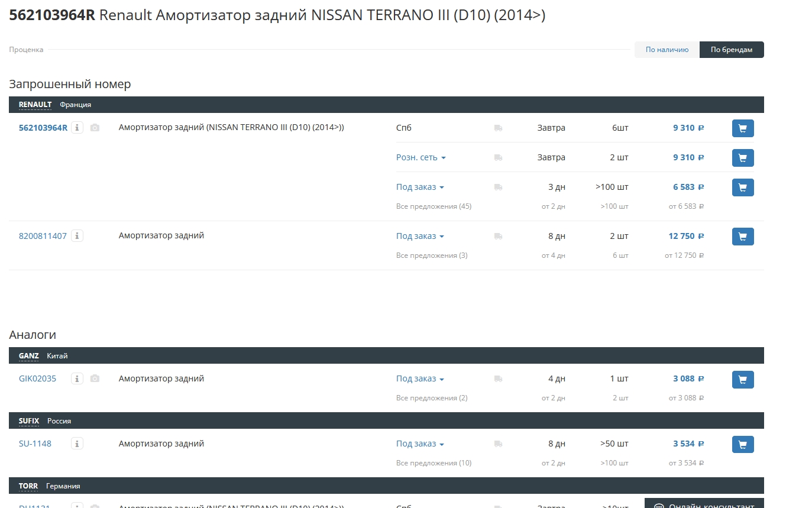The height and width of the screenshot is (508, 812).
Task: Show Все предложения (2)
Action: (x=432, y=398)
